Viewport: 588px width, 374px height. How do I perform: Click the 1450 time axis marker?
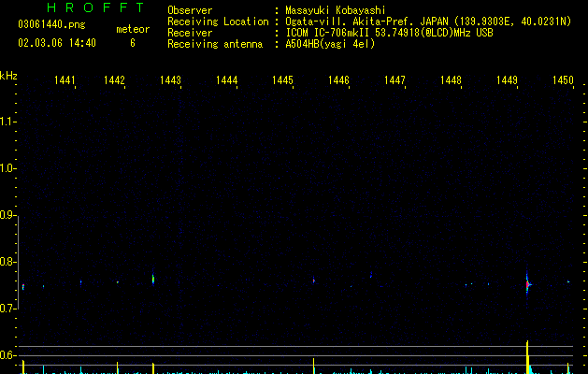pos(563,80)
